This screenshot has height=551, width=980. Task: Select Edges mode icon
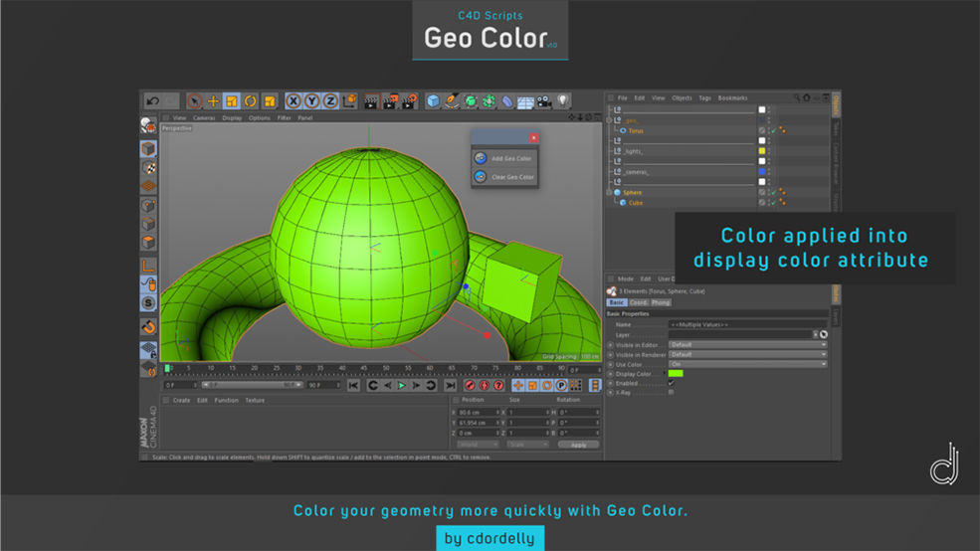(148, 224)
